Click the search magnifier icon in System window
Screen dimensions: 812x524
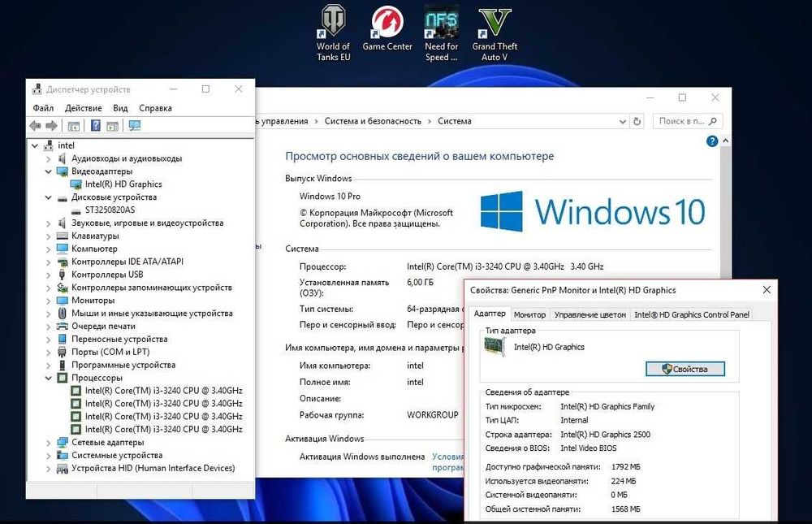[713, 121]
